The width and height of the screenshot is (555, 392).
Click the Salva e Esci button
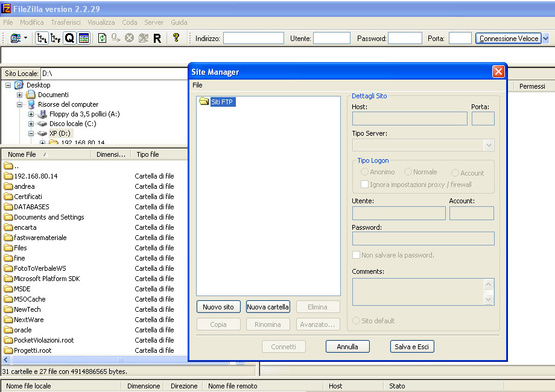(411, 346)
